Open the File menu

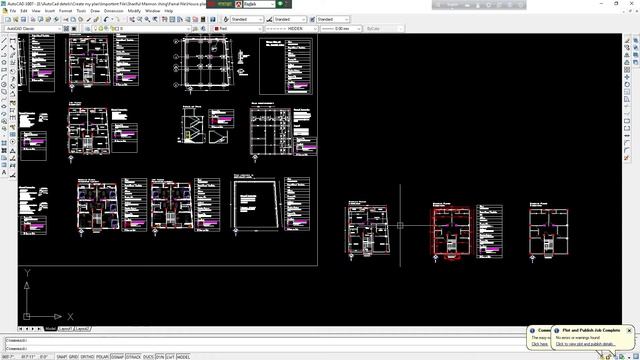click(x=13, y=11)
